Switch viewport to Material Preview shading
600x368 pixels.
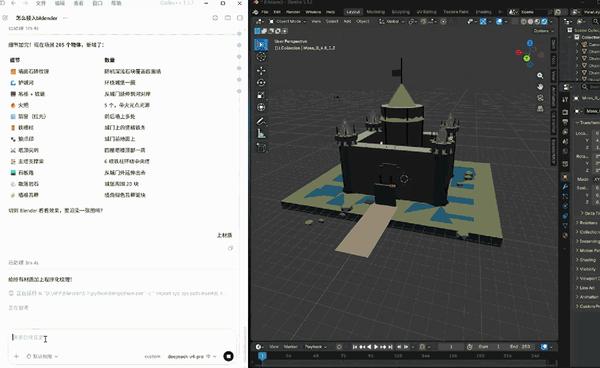[537, 21]
